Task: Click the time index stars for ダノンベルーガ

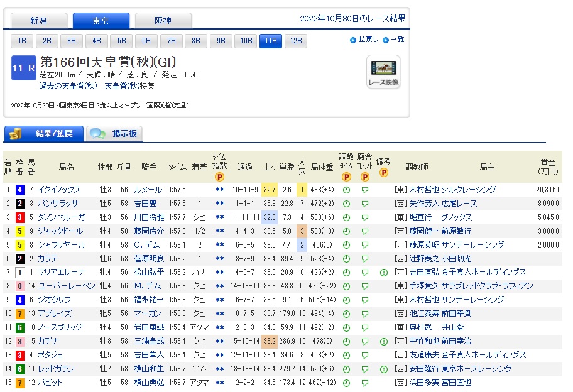Action: pos(219,217)
